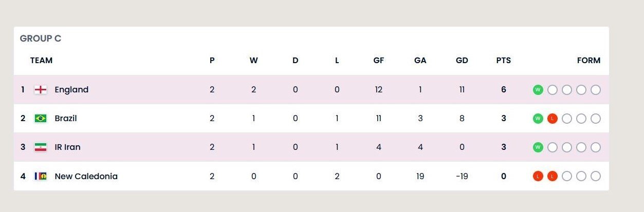Viewport: 644px width, 212px height.
Task: Click the PTS column header
Action: coord(504,60)
